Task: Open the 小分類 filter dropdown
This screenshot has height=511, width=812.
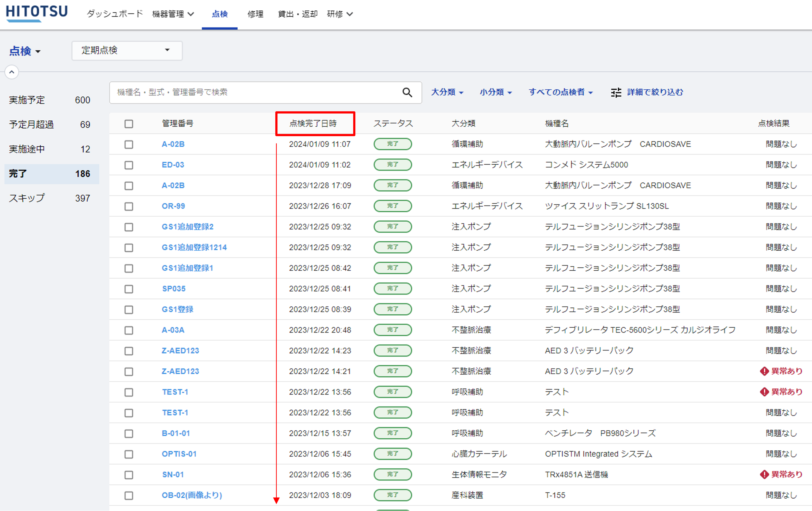Action: (x=496, y=92)
